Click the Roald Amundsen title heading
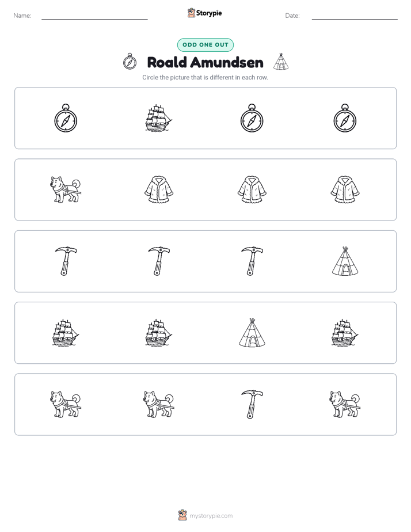 click(x=205, y=62)
